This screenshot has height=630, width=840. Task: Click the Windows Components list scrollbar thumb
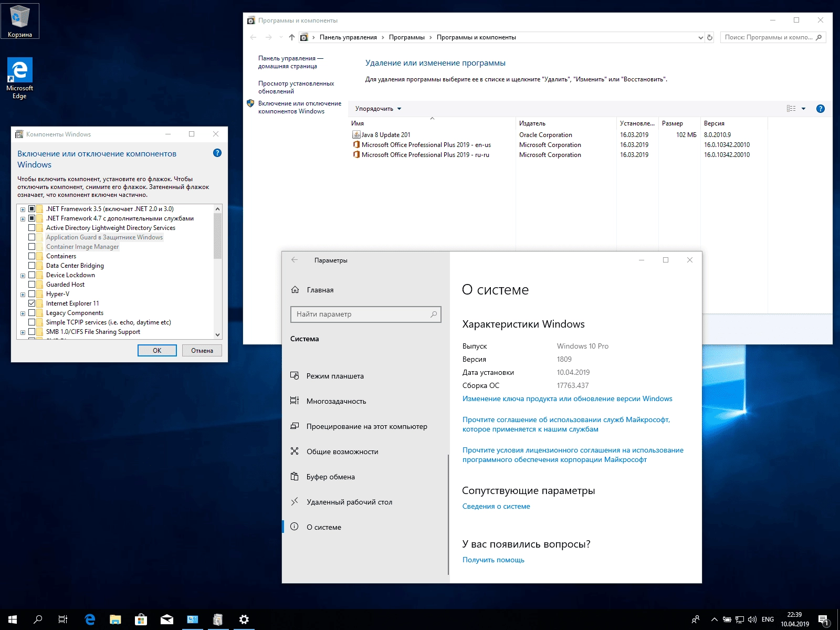pyautogui.click(x=217, y=236)
